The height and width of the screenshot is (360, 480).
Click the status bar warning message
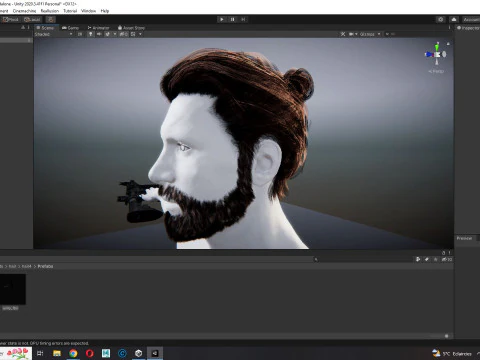[x=44, y=343]
